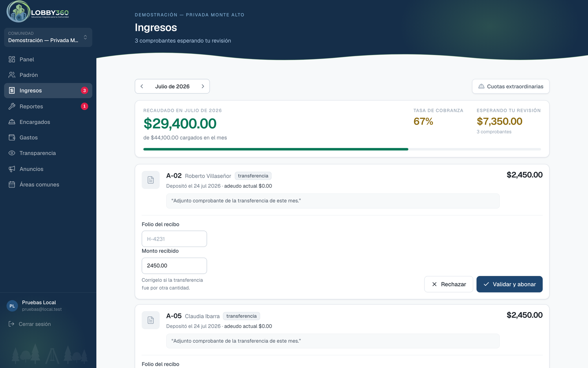Click Roberto Villaseñor's name
Viewport: 588px width, 368px height.
click(208, 176)
